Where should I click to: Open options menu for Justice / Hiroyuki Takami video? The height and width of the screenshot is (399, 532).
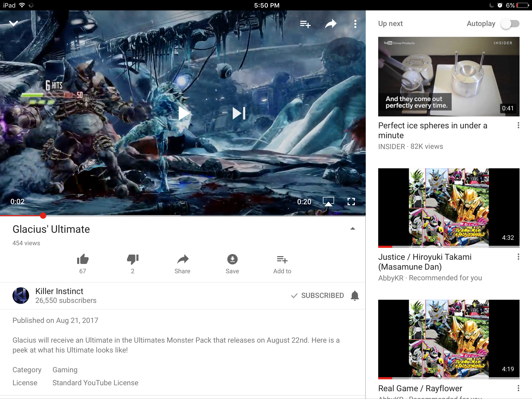518,257
